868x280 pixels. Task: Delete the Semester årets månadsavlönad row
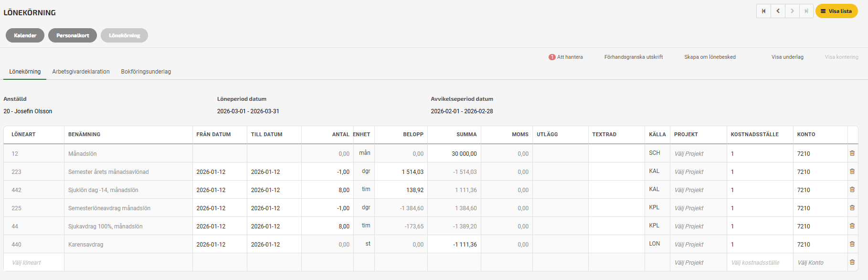[852, 172]
